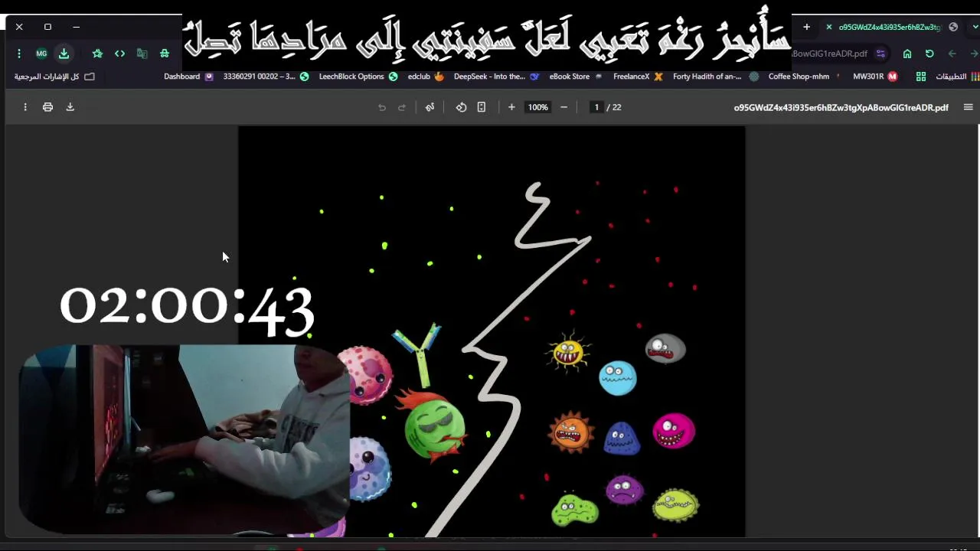The image size is (980, 551).
Task: Open the browser main menu dots
Action: tap(19, 54)
